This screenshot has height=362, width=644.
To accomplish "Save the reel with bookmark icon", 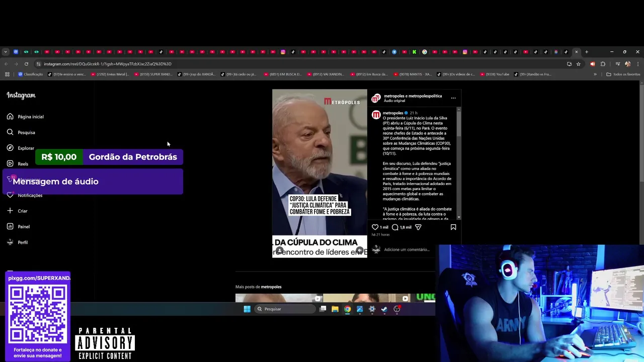I will tap(453, 227).
